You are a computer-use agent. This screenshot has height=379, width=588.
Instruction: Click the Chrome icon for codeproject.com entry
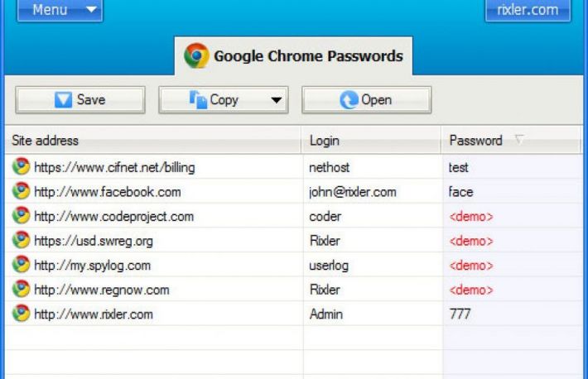tap(21, 216)
